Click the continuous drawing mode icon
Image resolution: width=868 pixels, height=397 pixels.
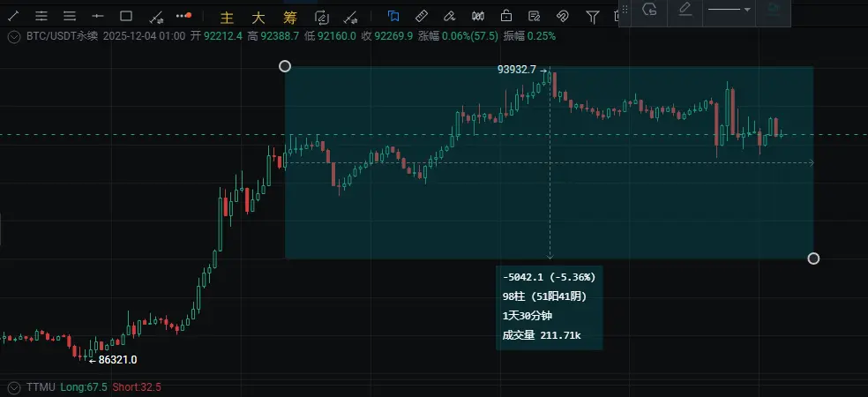(x=322, y=17)
